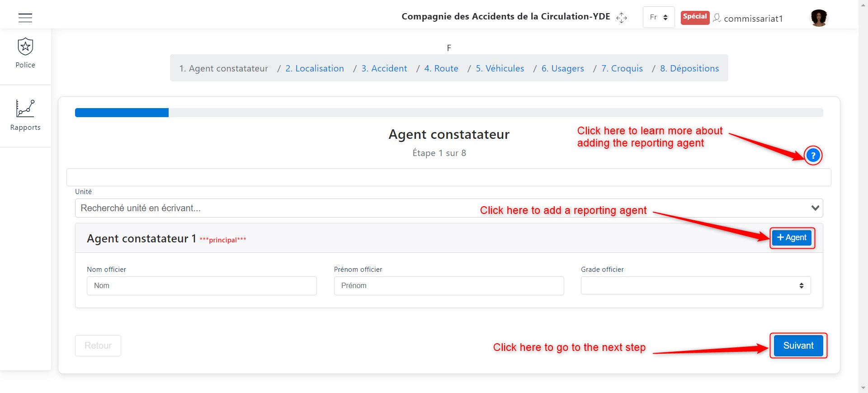Expand the Unité search dropdown
Screen dimensions: 868x393
click(x=449, y=208)
